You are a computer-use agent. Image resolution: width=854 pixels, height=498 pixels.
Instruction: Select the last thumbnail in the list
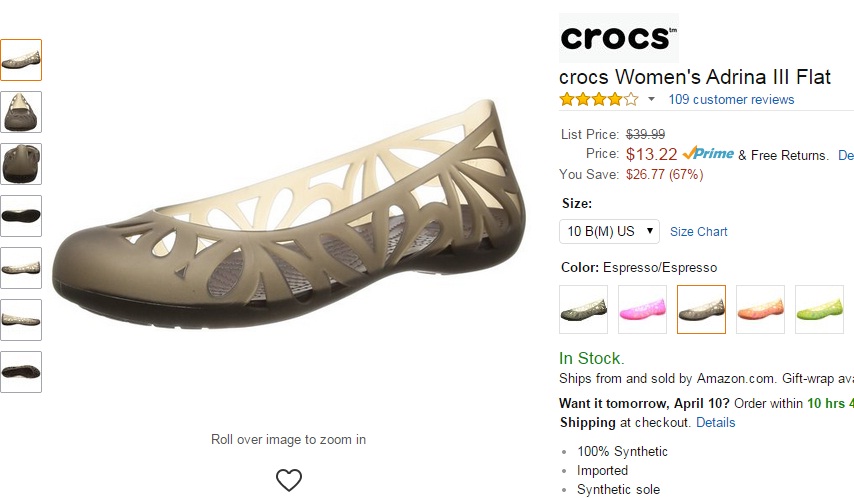tap(21, 372)
